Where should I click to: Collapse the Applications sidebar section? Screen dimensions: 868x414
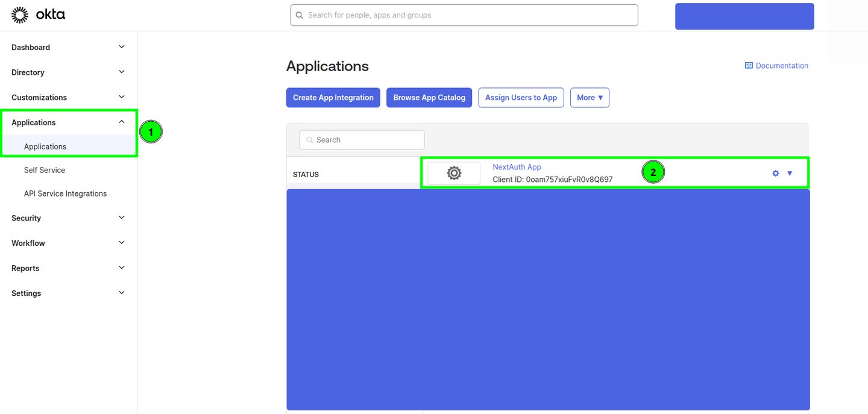[x=121, y=121]
